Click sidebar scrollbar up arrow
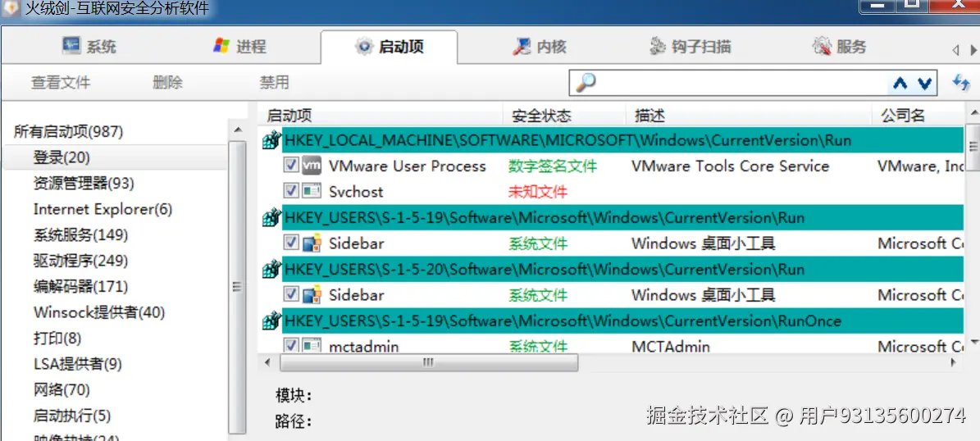The image size is (980, 441). click(238, 130)
